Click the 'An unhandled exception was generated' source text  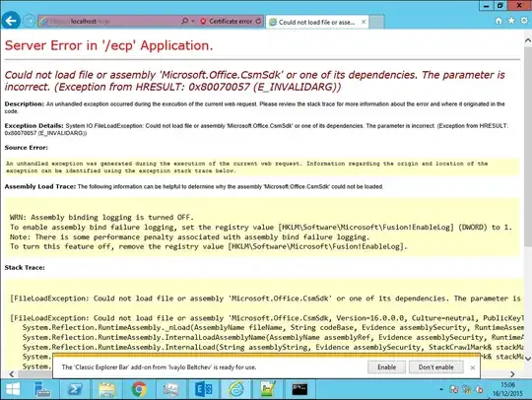(246, 167)
